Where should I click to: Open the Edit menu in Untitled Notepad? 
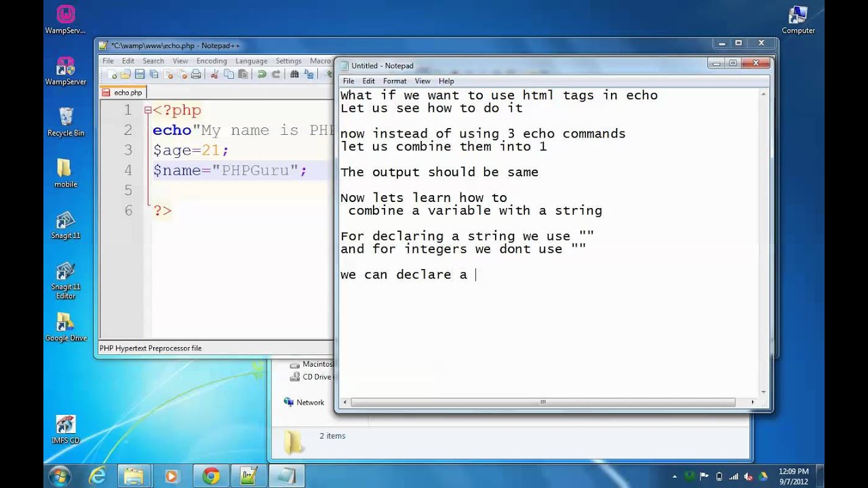pos(369,81)
